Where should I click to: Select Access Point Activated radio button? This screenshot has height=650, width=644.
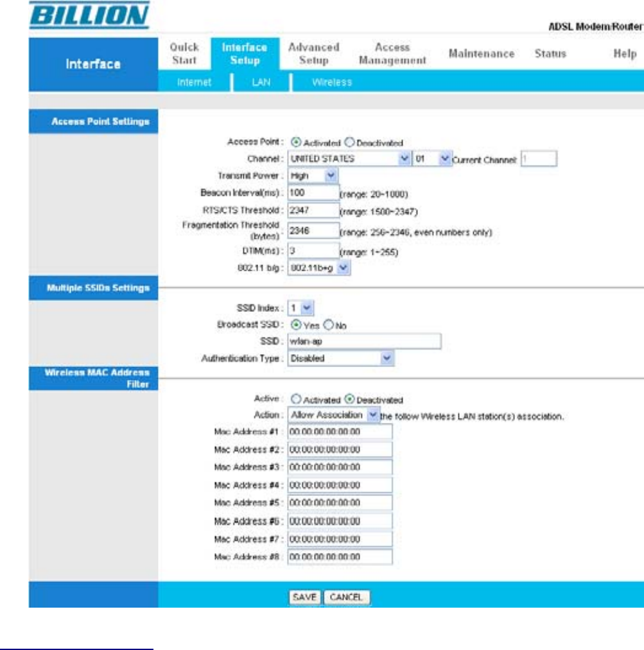(295, 142)
